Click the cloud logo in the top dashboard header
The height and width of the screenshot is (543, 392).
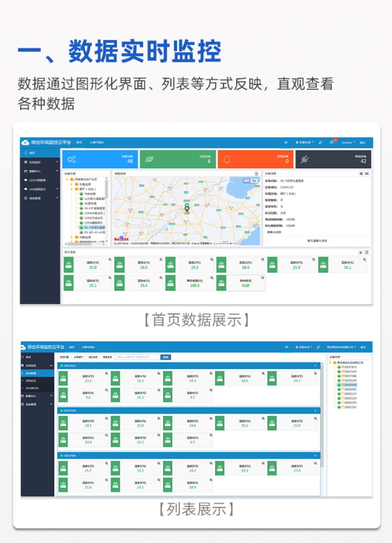point(25,142)
